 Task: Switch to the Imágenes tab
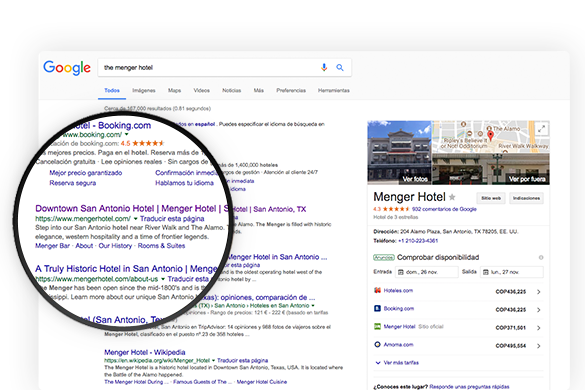(144, 90)
